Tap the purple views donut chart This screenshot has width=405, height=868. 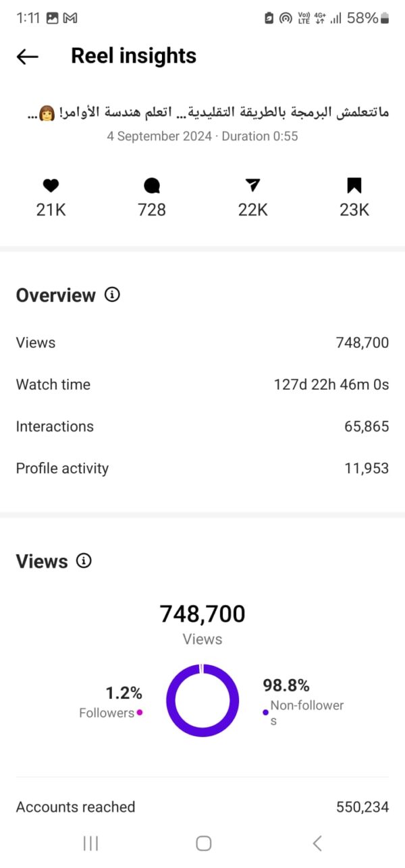pos(202,700)
